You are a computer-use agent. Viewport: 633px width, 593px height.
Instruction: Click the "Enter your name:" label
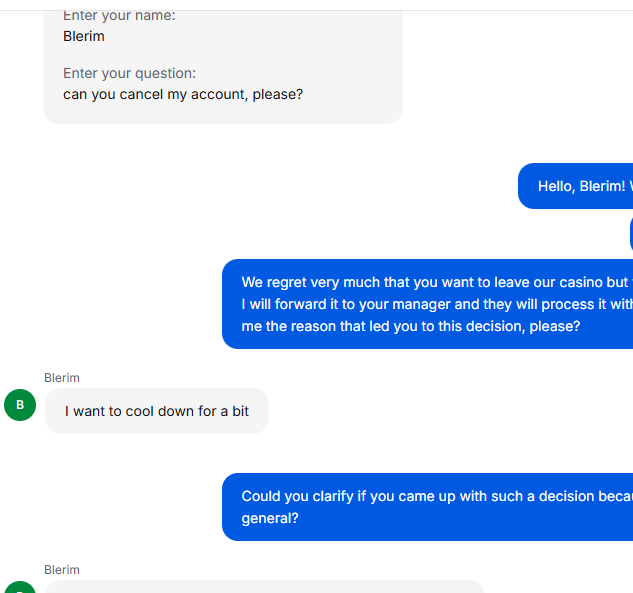119,16
